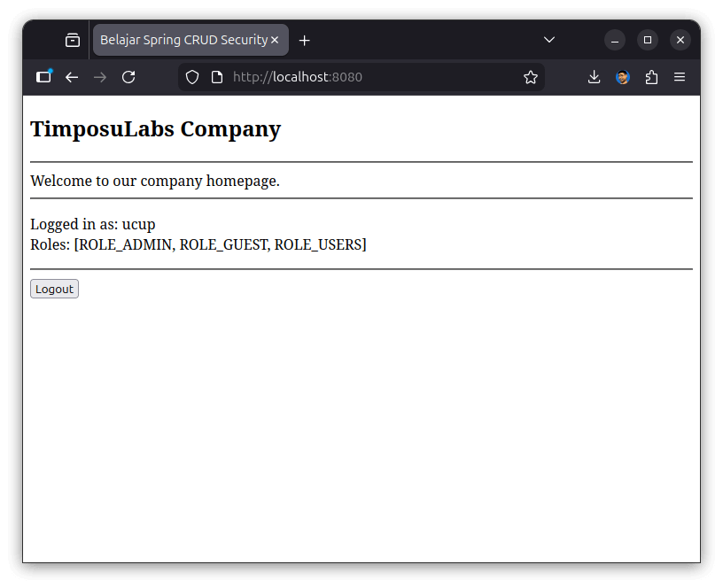Bookmark this page with the star
This screenshot has height=588, width=723.
tap(531, 77)
